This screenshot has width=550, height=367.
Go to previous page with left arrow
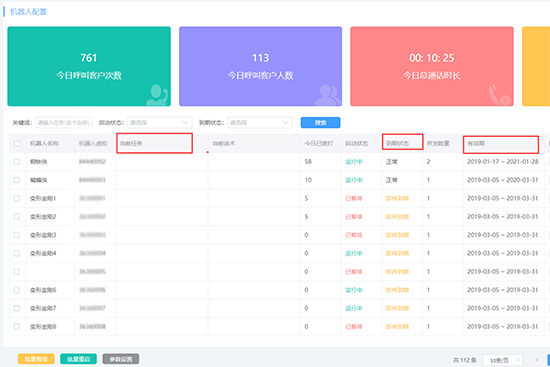pyautogui.click(x=537, y=360)
